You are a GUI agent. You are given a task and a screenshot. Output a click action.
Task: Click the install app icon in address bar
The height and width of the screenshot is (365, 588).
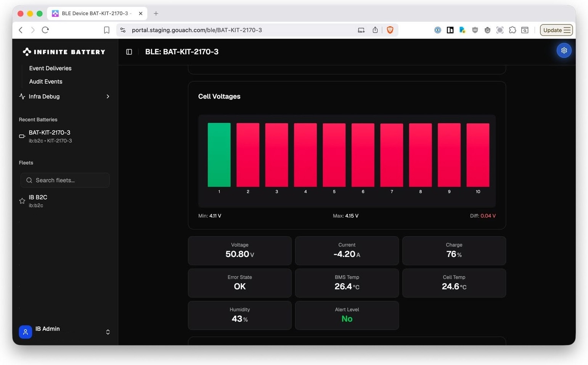click(361, 30)
